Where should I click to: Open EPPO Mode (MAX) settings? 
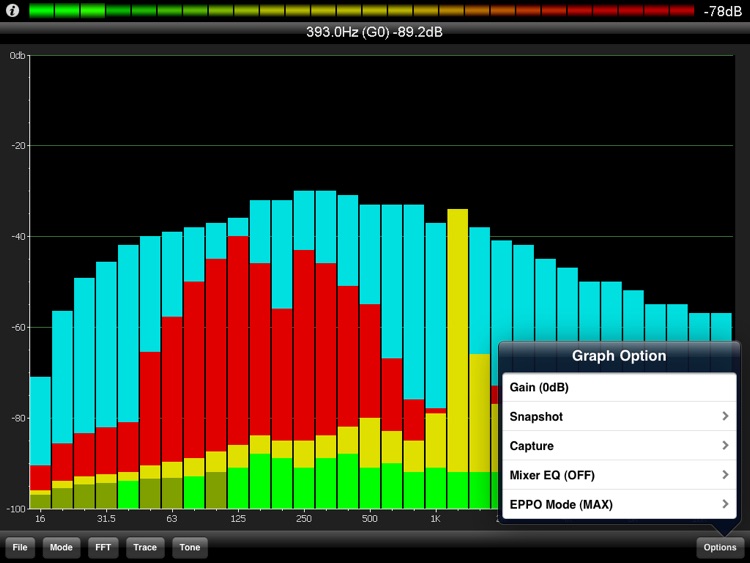pos(619,504)
